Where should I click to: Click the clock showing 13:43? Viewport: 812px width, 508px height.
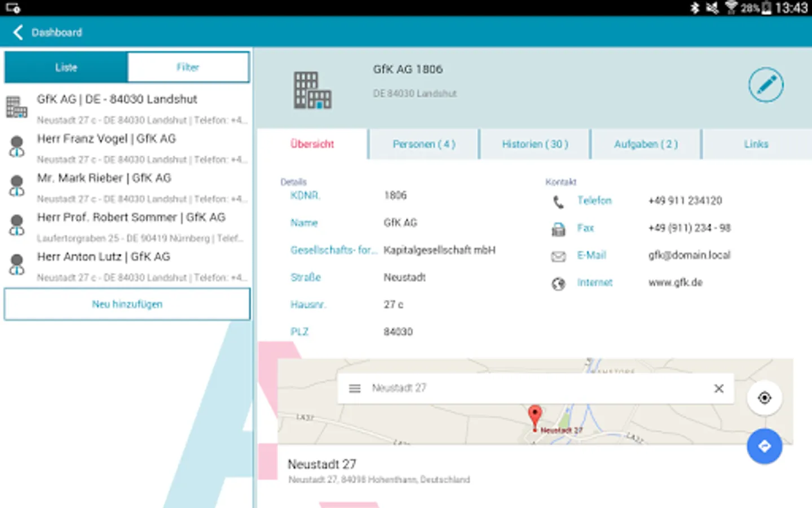[792, 8]
